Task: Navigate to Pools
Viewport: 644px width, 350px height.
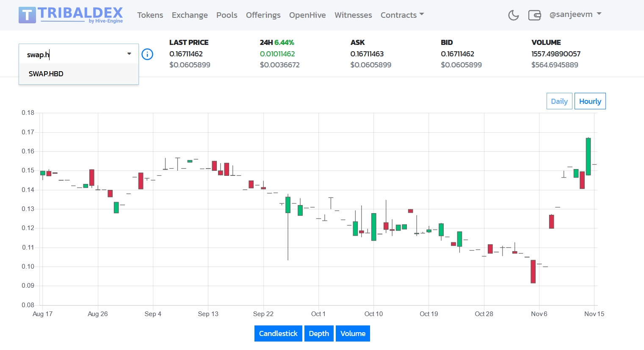Action: [x=227, y=15]
